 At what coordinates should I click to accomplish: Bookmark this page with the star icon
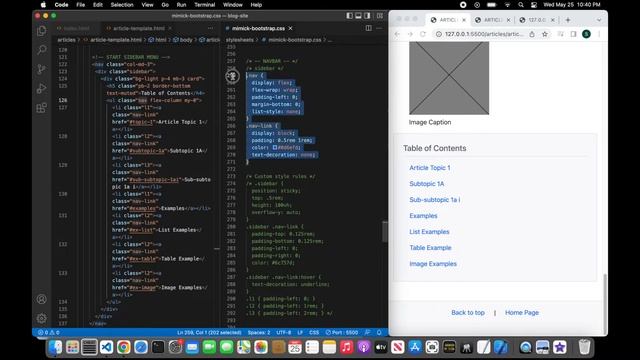click(544, 34)
